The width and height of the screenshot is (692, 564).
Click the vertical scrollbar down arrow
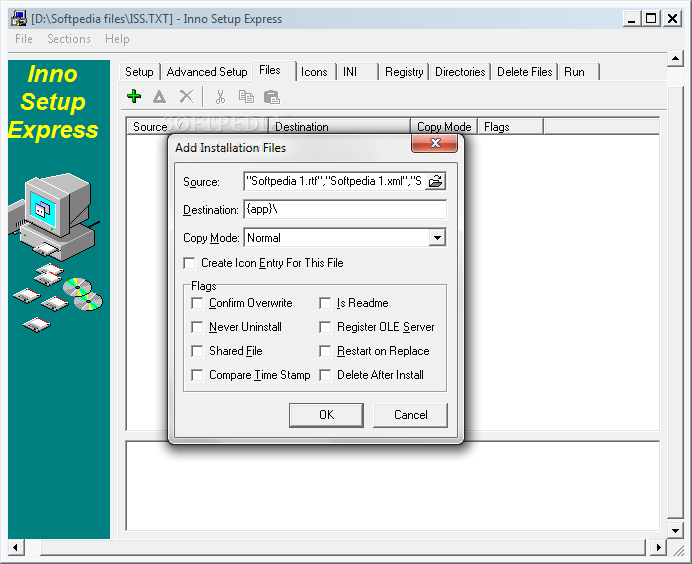[x=675, y=530]
